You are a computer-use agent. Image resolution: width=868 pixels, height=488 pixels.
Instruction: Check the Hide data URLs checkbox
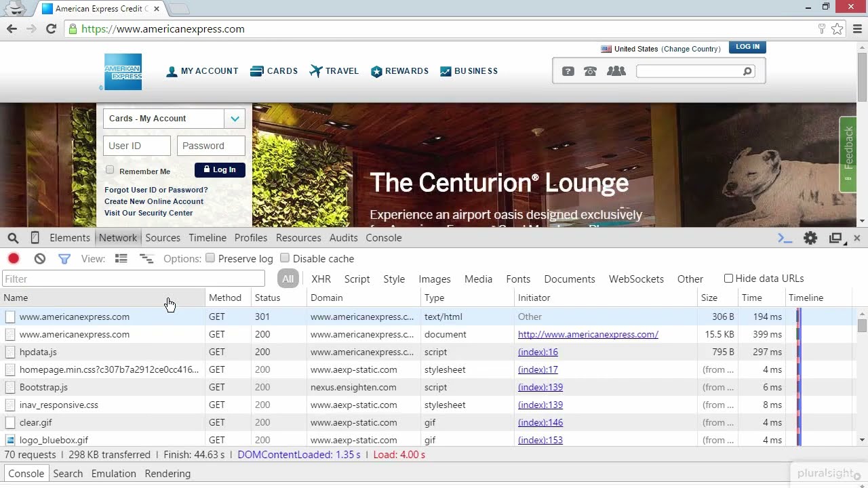tap(728, 278)
